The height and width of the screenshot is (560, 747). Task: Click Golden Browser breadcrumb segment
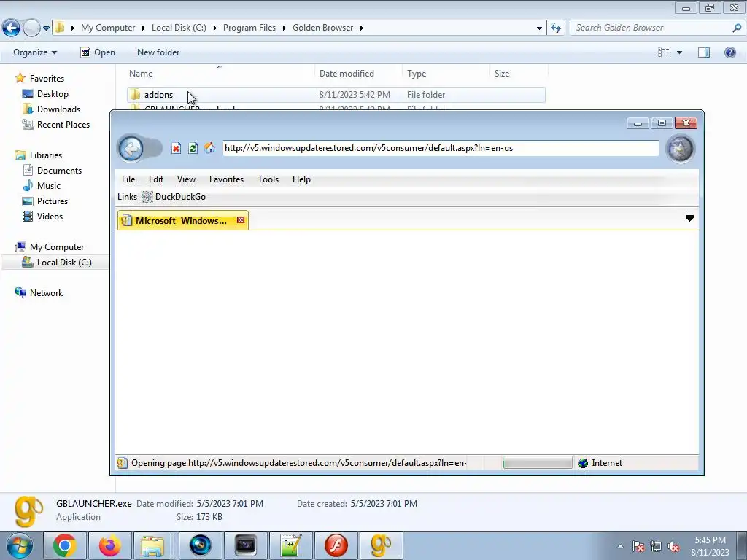coord(322,28)
